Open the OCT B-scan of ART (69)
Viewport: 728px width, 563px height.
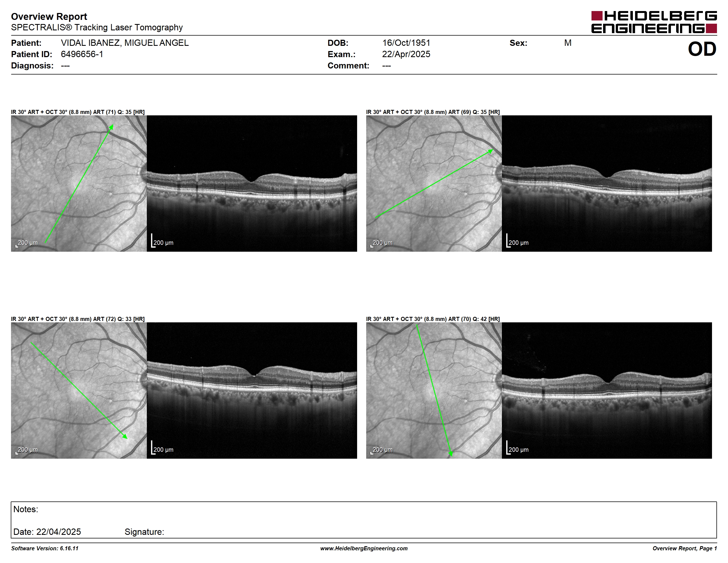[x=607, y=184]
